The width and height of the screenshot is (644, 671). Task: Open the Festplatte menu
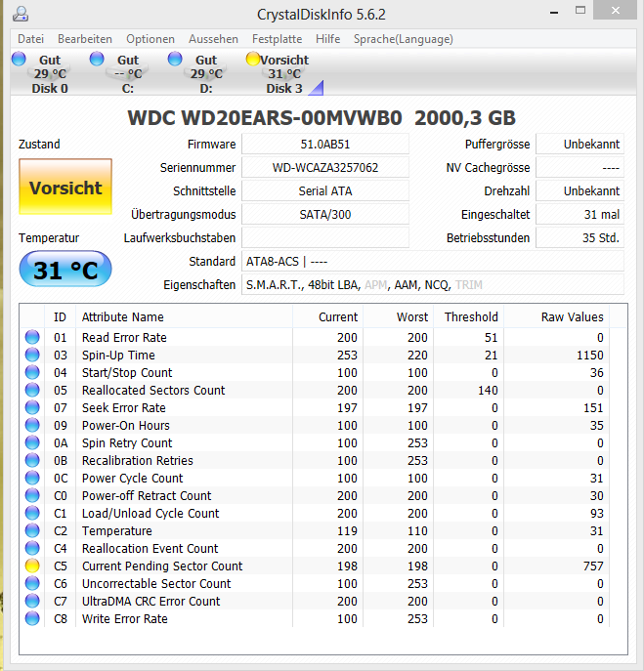click(277, 39)
